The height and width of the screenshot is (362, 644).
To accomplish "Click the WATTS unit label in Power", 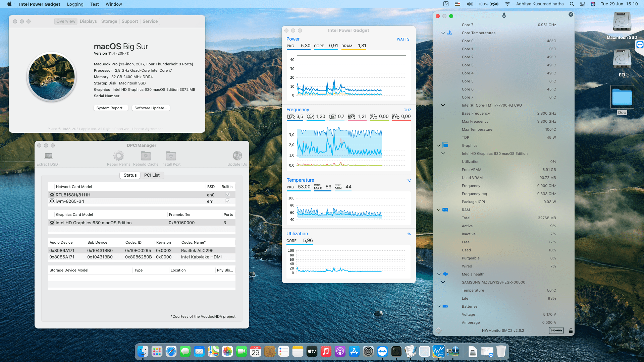I will [403, 39].
